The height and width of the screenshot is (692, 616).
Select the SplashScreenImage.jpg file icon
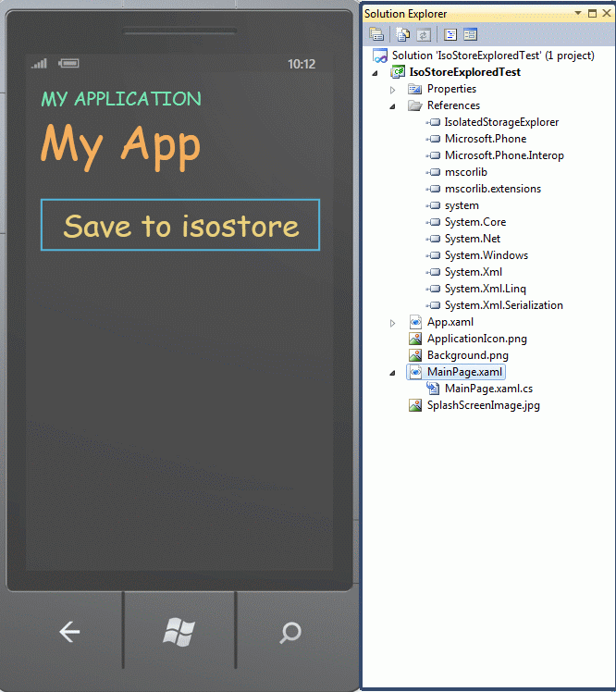click(x=415, y=405)
